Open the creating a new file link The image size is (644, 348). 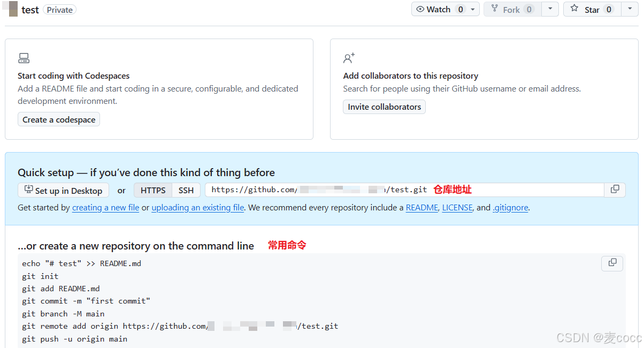tap(105, 208)
